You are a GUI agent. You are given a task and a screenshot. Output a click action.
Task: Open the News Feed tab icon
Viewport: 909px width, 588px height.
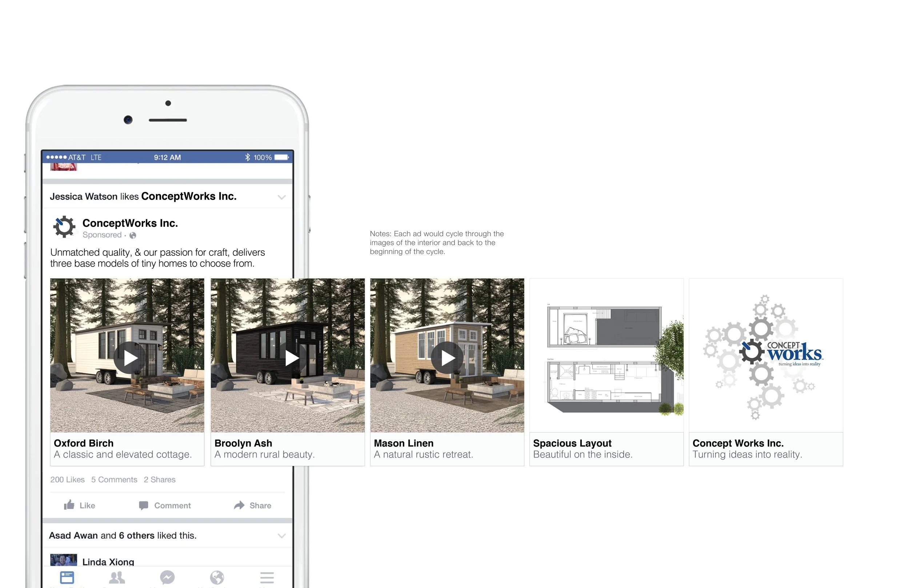[x=67, y=577]
